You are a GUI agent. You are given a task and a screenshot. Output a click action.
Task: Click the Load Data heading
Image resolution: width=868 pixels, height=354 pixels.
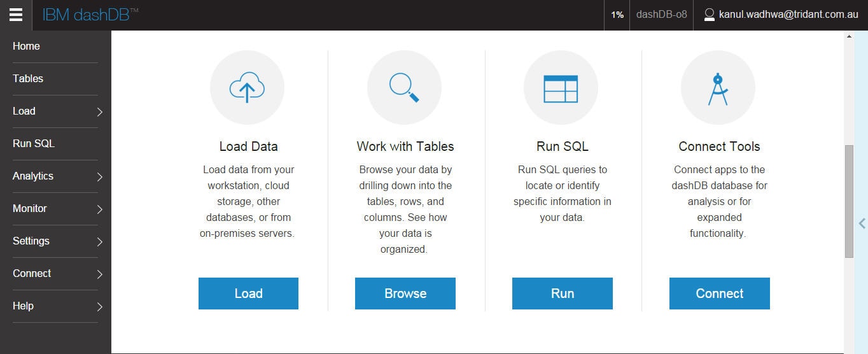point(249,146)
